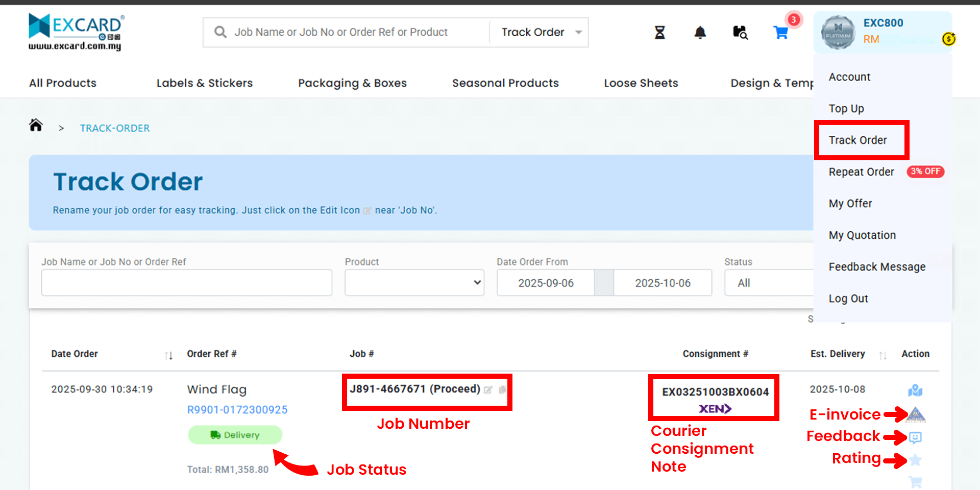Open the Product selection dropdown
This screenshot has width=980, height=490.
coord(414,282)
